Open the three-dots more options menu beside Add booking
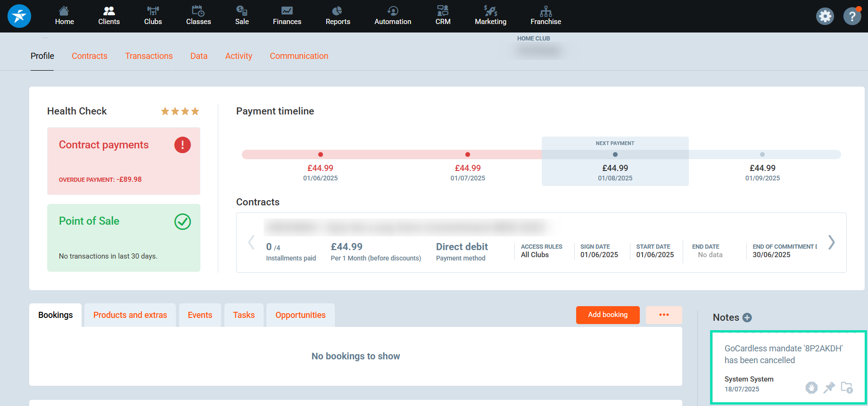Viewport: 868px width, 406px height. (x=664, y=315)
